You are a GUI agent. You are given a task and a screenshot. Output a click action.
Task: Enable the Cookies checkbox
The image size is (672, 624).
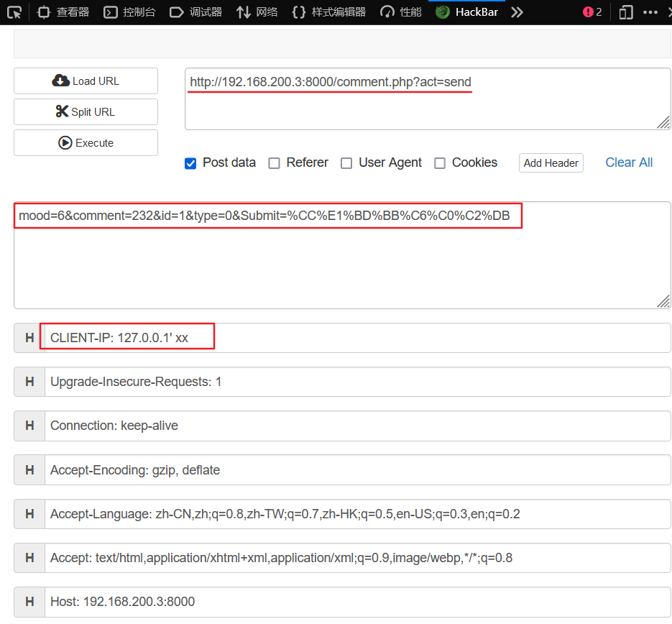439,163
